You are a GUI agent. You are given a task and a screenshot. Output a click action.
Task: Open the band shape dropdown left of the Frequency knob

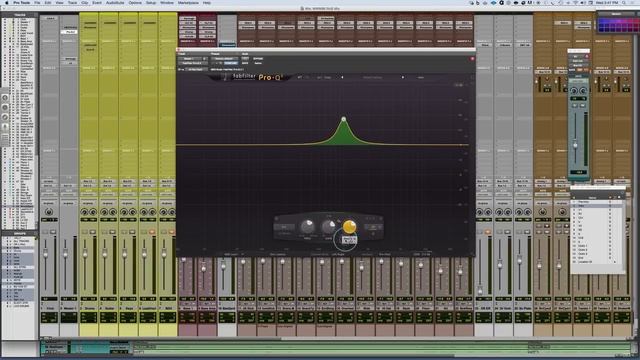click(284, 227)
